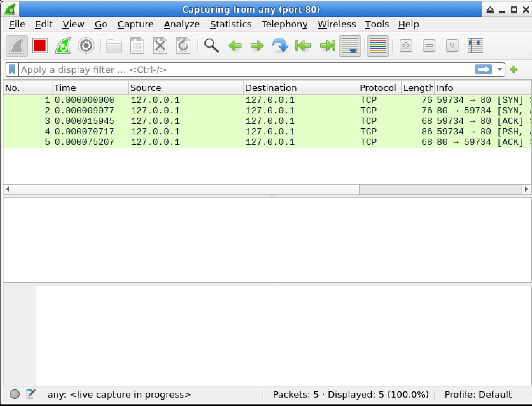Go to specified packet blue arrow

[280, 46]
